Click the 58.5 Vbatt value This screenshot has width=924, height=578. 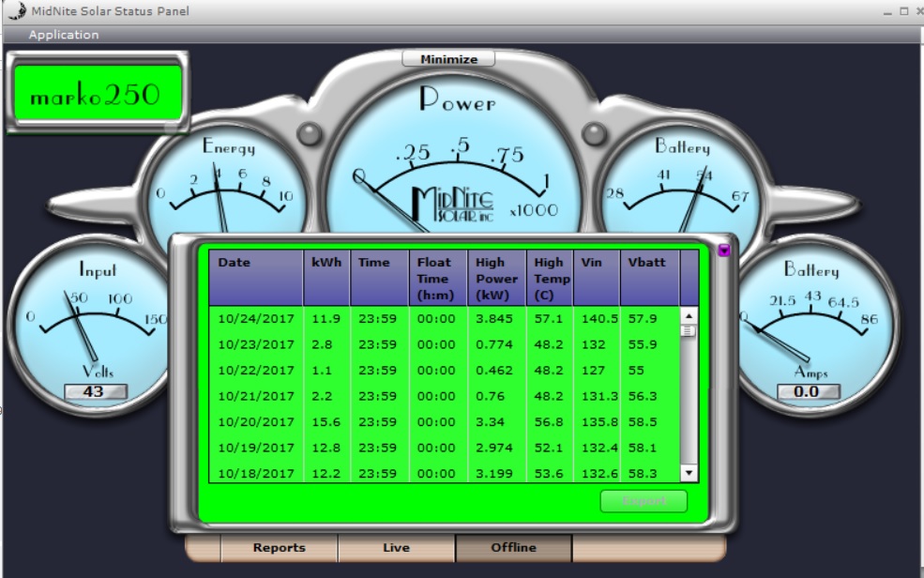[x=642, y=422]
